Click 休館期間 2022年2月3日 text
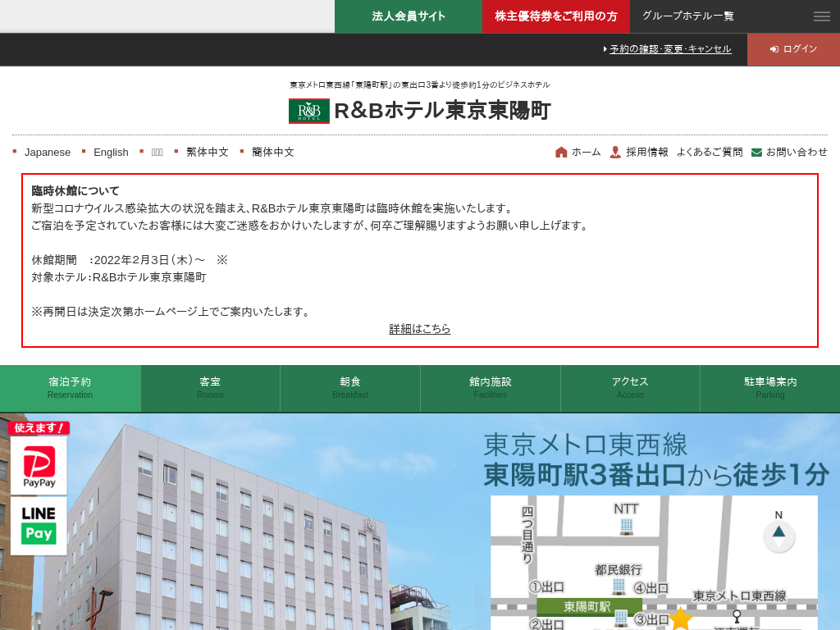The height and width of the screenshot is (630, 840). [x=130, y=260]
